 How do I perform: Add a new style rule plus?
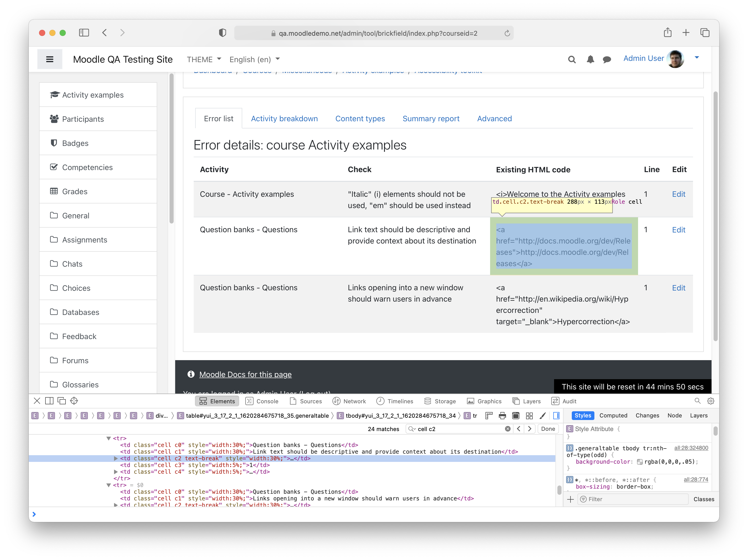pos(571,499)
